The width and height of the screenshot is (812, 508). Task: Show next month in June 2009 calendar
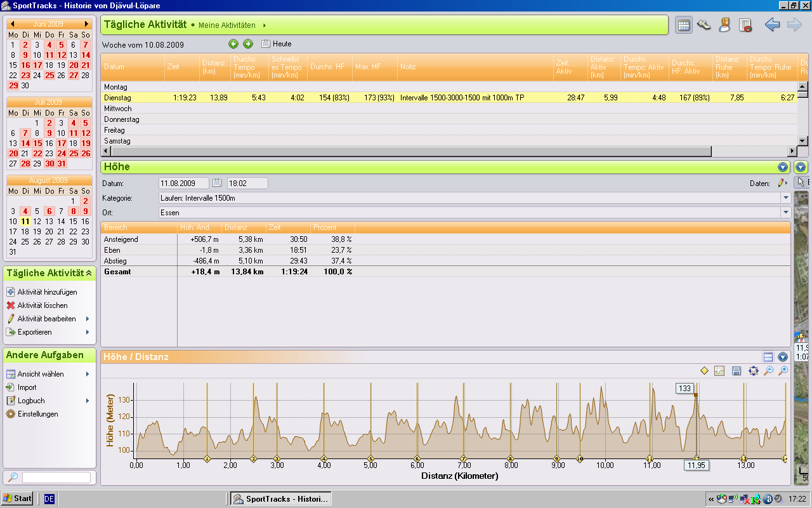[x=87, y=23]
